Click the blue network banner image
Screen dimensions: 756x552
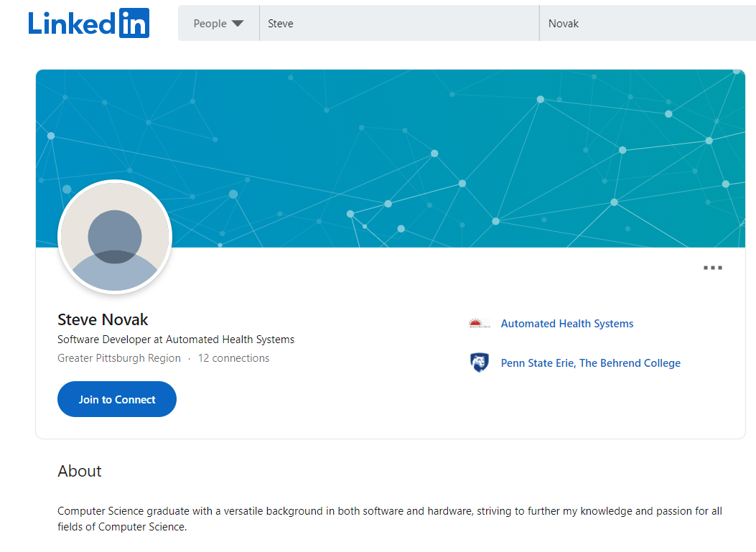(391, 159)
